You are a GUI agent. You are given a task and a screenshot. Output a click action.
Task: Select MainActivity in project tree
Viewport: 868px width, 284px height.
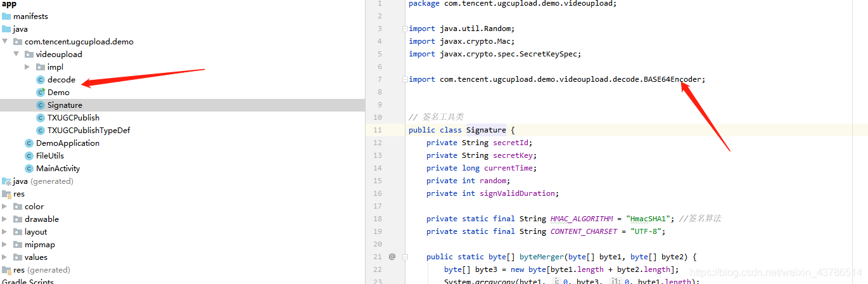(x=58, y=169)
